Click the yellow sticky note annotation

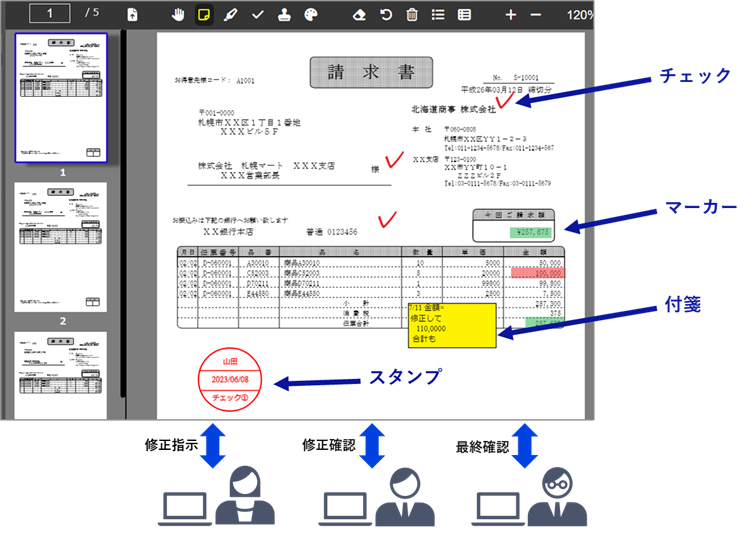pyautogui.click(x=452, y=325)
